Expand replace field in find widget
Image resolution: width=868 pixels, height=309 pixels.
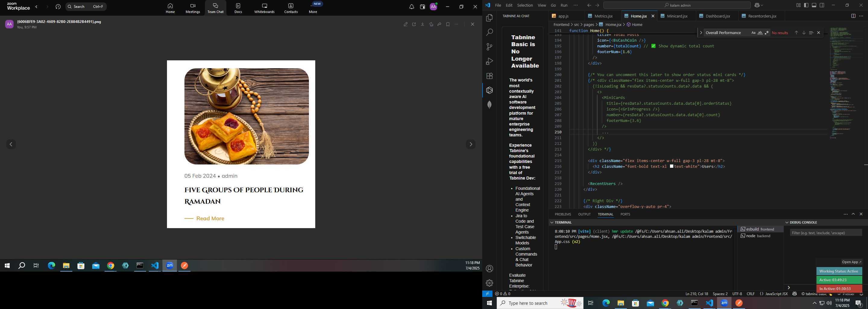pyautogui.click(x=701, y=33)
